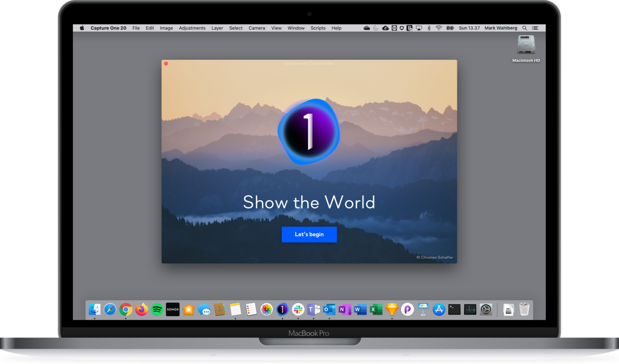This screenshot has height=364, width=619.
Task: Open Outlook from the Dock
Action: [x=329, y=309]
